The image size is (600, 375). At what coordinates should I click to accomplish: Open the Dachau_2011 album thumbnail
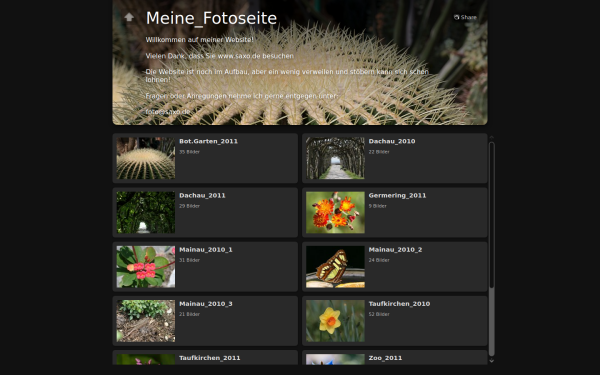pyautogui.click(x=146, y=212)
